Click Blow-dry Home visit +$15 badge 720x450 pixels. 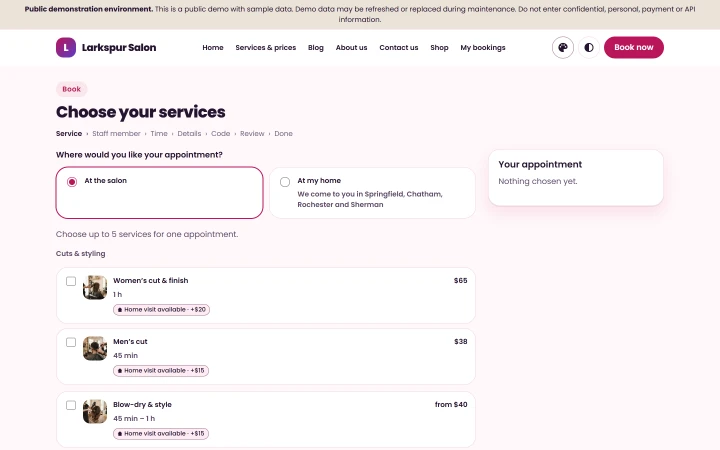161,433
